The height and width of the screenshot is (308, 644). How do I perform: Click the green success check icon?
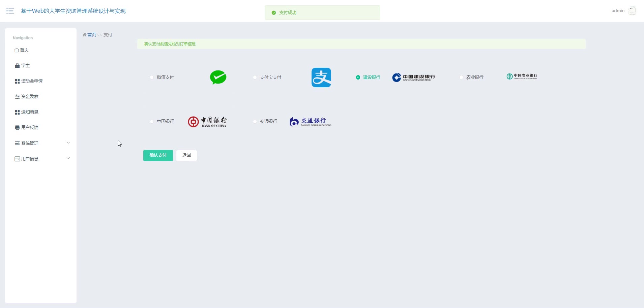click(x=274, y=13)
